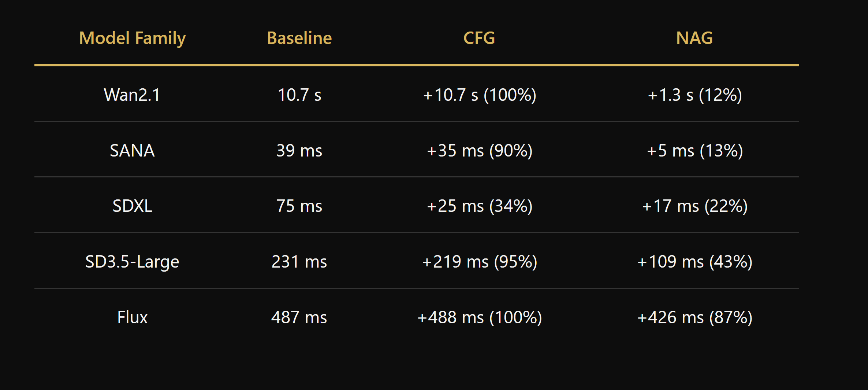Click the 10.7 s baseline value

299,95
